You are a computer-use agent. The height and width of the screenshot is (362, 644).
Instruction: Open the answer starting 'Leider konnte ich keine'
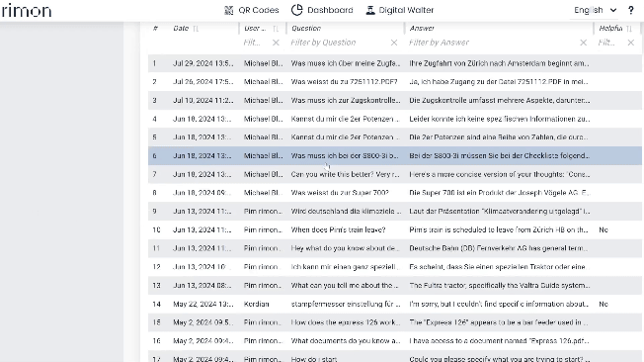tap(500, 119)
